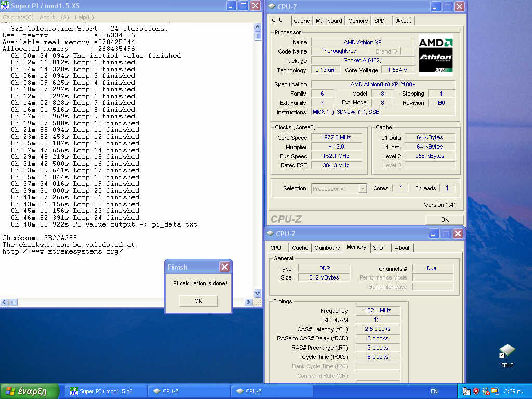
Task: Switch to About tab in upper CPU-Z
Action: 403,21
